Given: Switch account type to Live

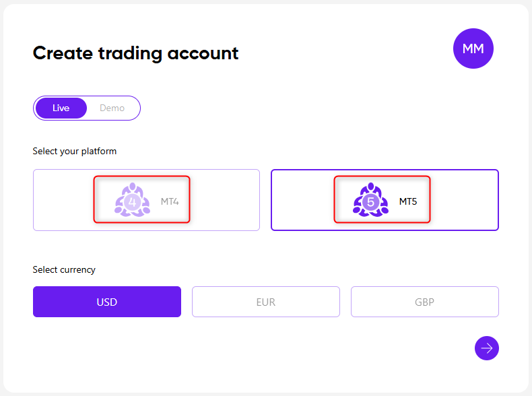Looking at the screenshot, I should [61, 108].
